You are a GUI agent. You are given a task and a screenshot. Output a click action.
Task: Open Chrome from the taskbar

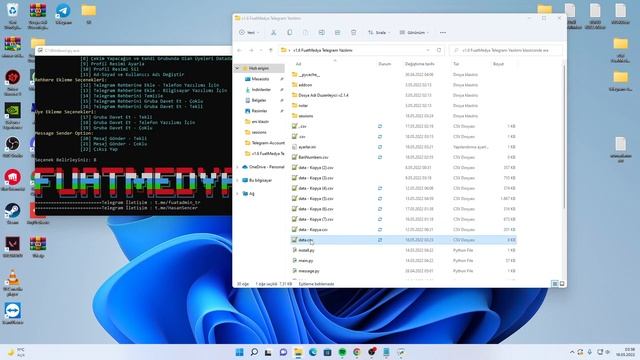357,352
